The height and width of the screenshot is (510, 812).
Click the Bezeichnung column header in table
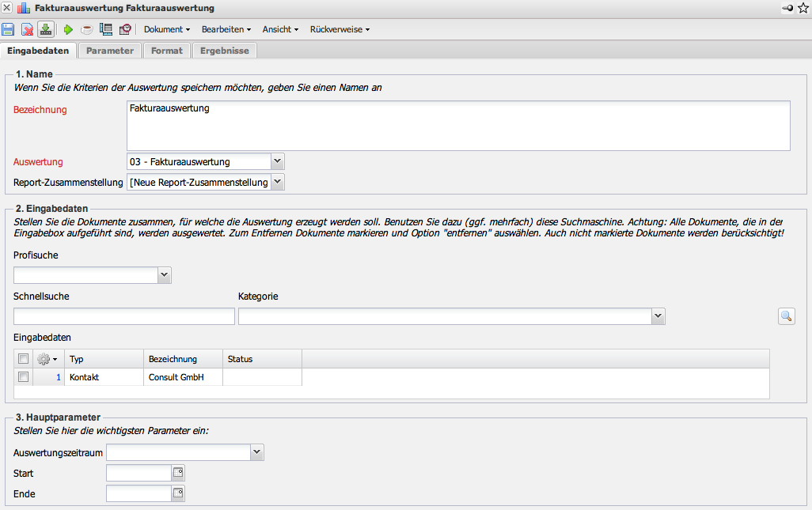(184, 359)
